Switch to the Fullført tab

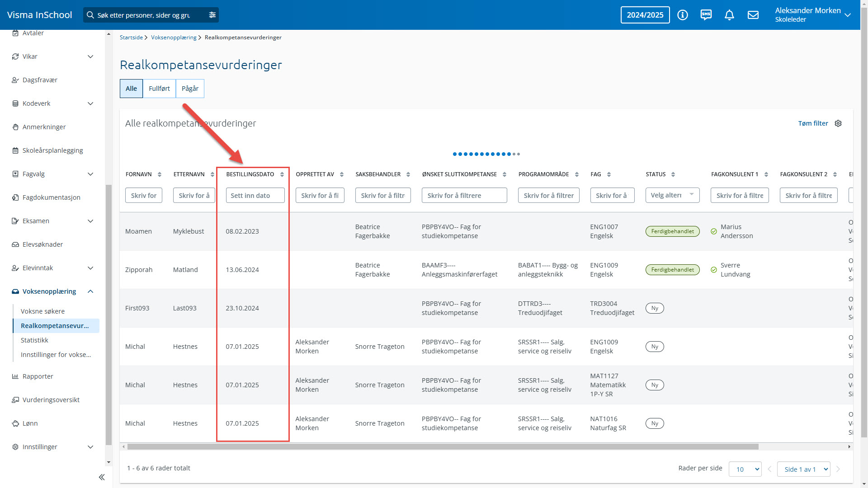pos(159,89)
